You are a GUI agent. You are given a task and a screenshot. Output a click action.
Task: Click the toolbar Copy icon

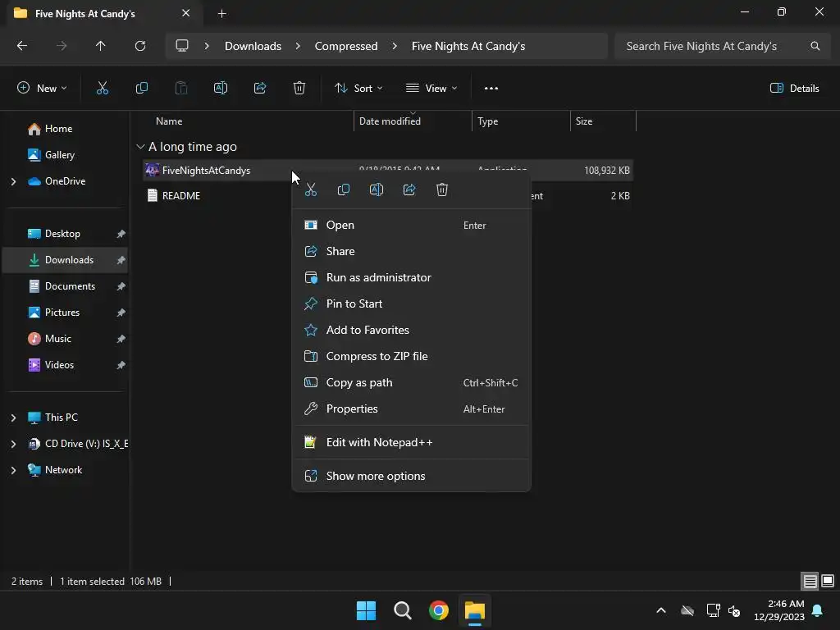pos(142,89)
